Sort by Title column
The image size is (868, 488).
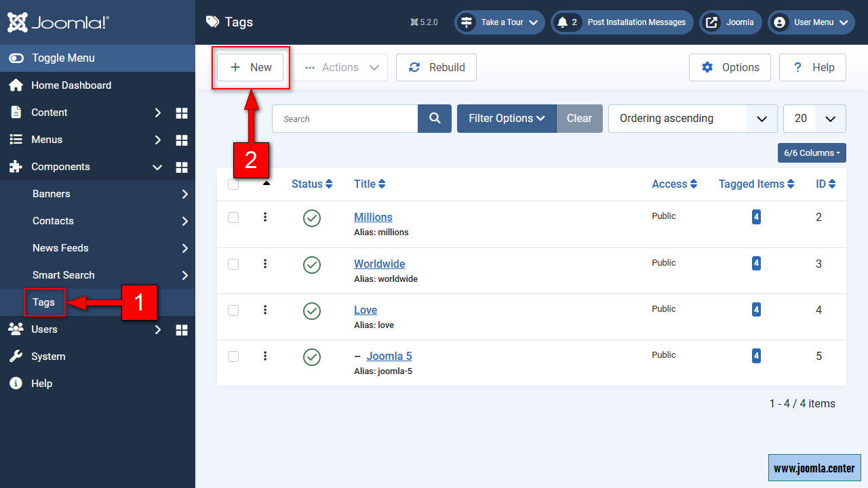click(370, 184)
